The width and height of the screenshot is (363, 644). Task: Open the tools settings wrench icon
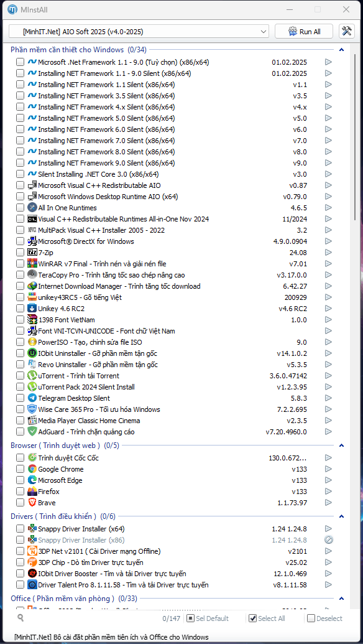pos(347,31)
